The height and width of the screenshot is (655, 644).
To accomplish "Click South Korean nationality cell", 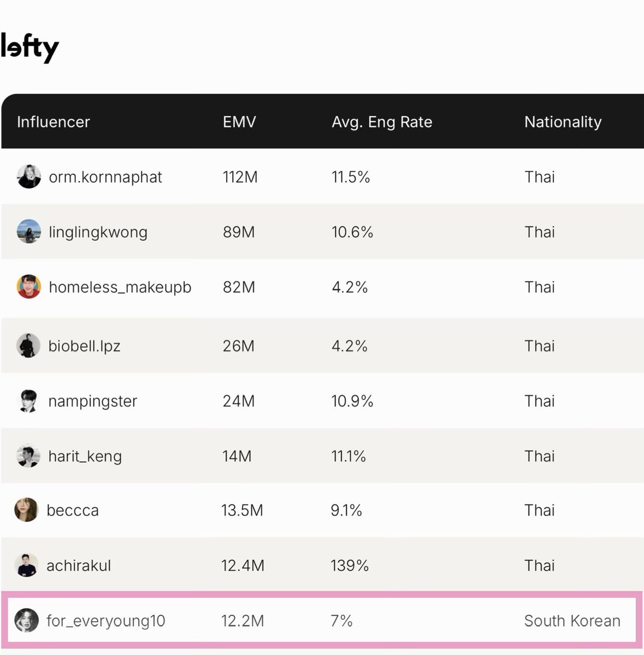I will 572,621.
